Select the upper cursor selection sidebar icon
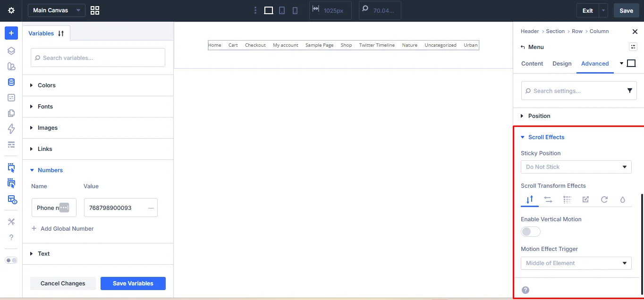The height and width of the screenshot is (300, 644). [x=11, y=167]
